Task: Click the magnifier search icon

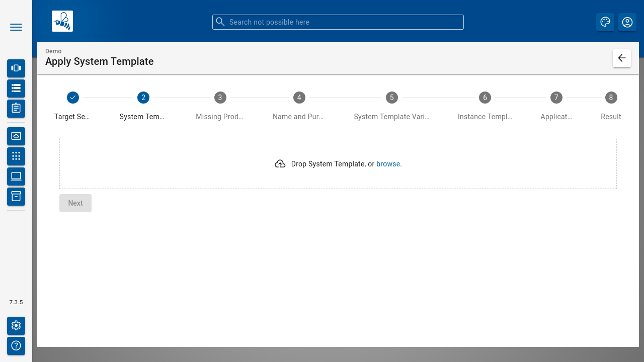Action: (220, 22)
